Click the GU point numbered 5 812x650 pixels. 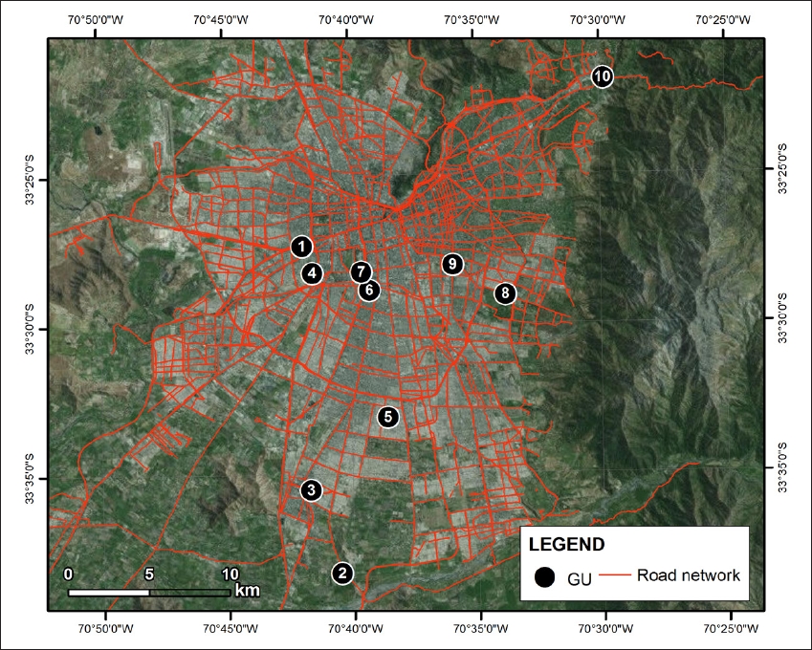pos(387,416)
